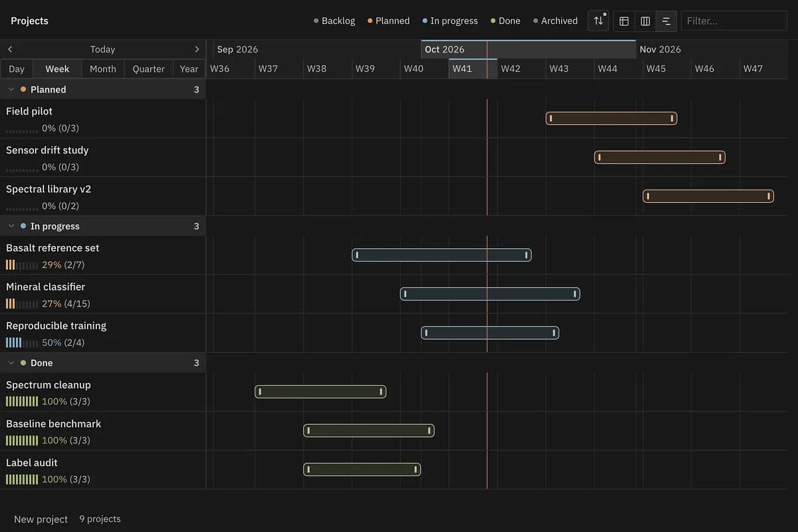Collapse the Done group
This screenshot has height=532, width=798.
11,363
